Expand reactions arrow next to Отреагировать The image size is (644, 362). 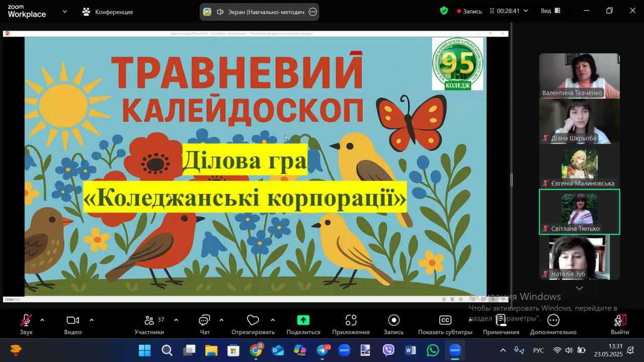(273, 320)
